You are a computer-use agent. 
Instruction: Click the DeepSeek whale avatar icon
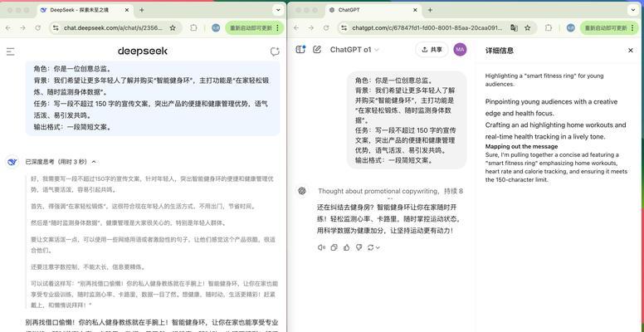click(x=12, y=162)
